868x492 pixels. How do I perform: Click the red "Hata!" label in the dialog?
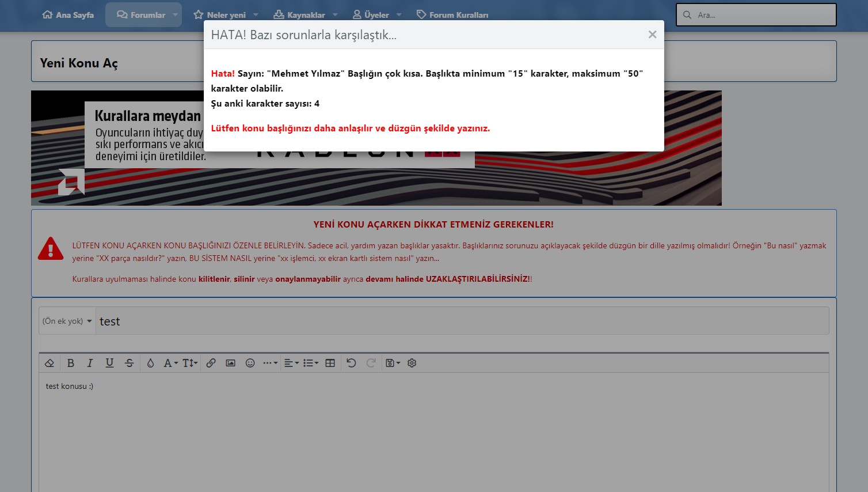223,74
